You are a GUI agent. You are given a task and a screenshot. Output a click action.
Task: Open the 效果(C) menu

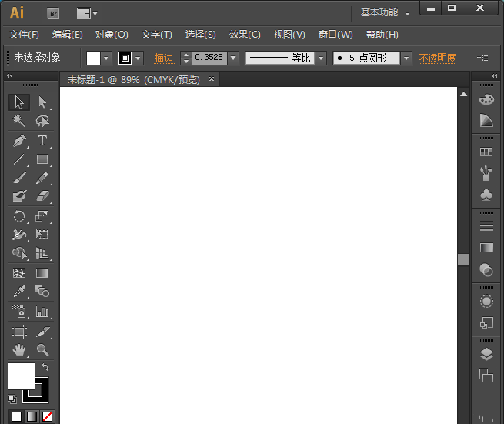[245, 35]
